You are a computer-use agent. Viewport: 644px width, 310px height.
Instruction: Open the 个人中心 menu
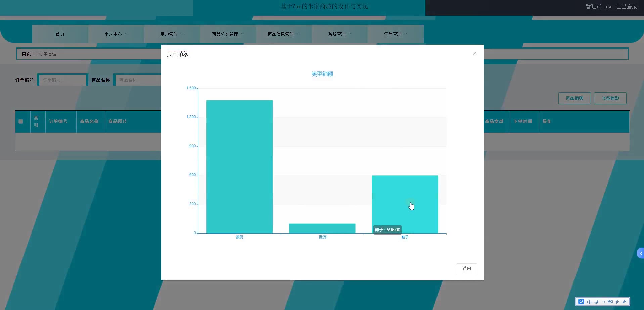click(x=116, y=34)
